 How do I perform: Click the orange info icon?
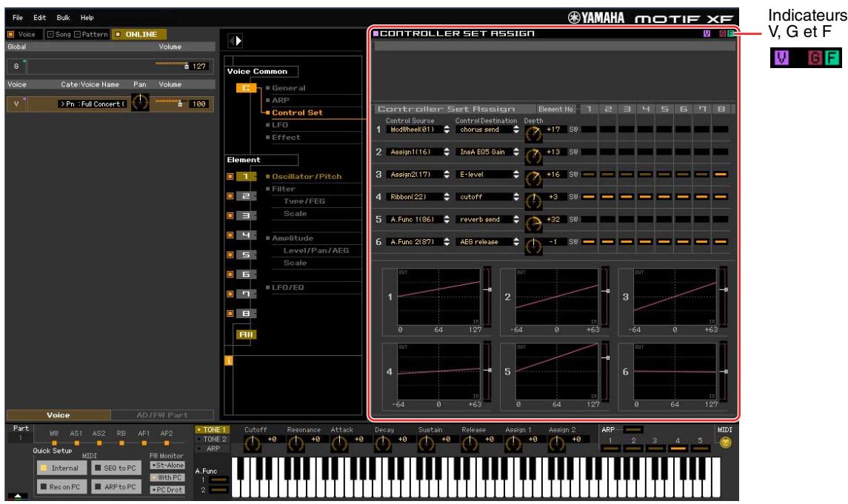coord(229,360)
